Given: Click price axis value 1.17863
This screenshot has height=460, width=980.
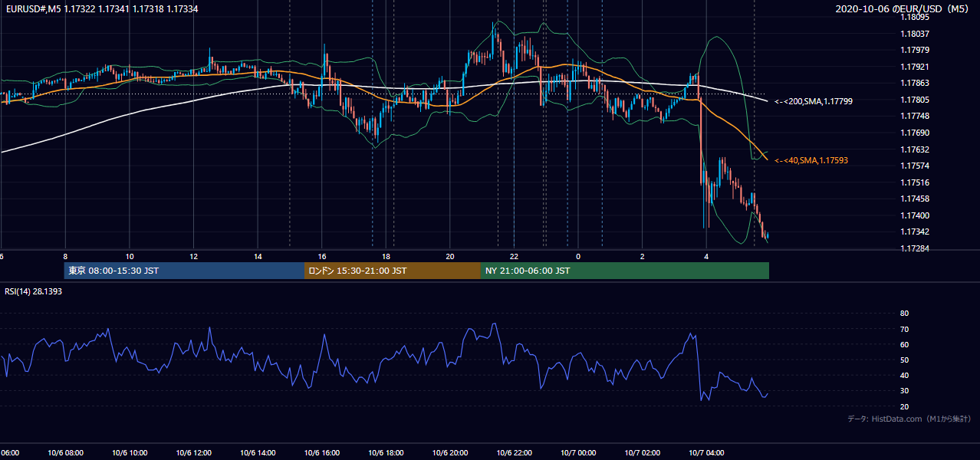Looking at the screenshot, I should (914, 83).
